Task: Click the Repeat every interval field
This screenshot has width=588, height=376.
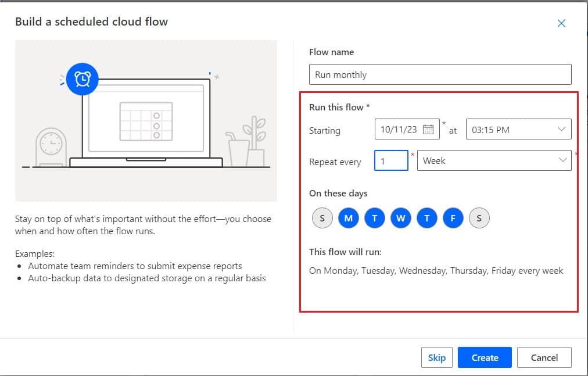Action: [x=391, y=160]
